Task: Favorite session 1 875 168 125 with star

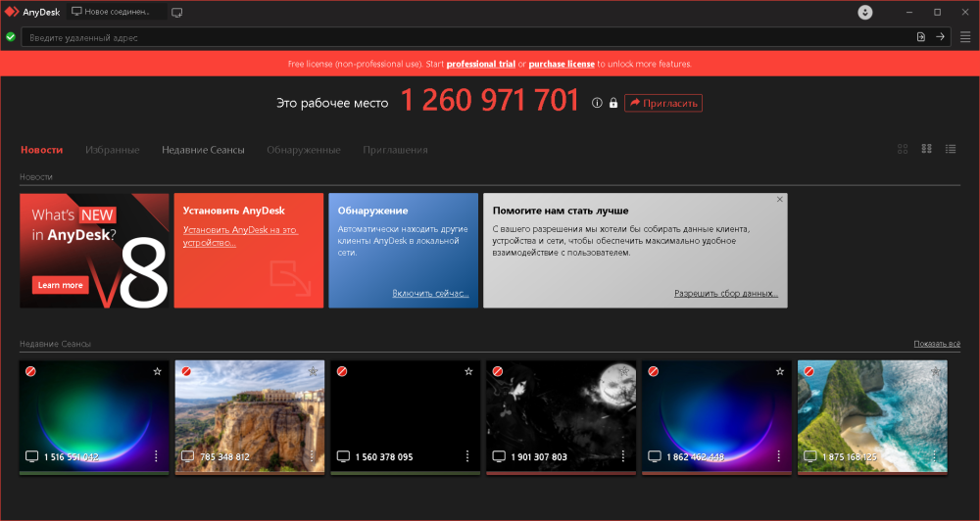Action: click(x=936, y=371)
